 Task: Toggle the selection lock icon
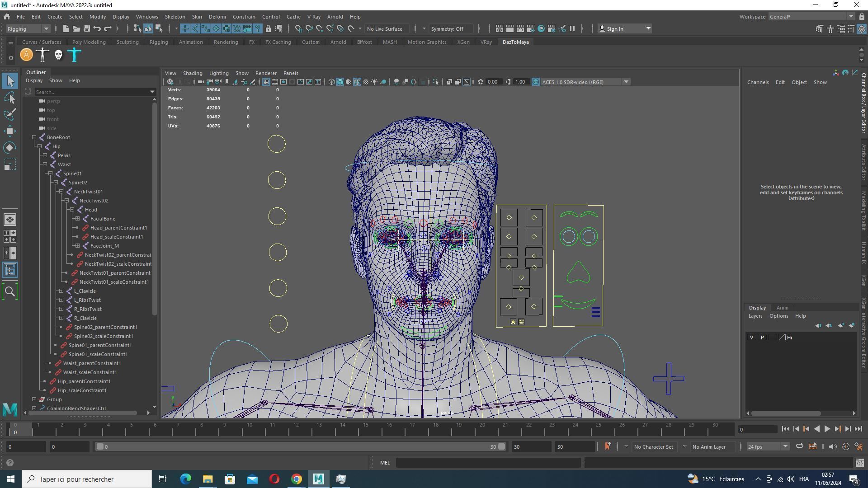click(268, 29)
